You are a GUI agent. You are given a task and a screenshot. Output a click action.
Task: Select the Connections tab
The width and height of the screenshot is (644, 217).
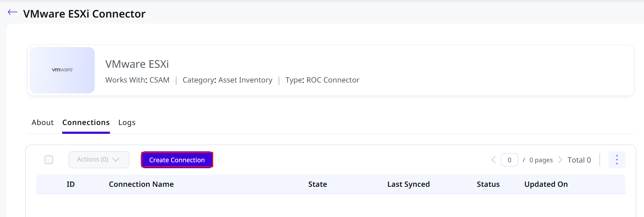[x=86, y=123]
